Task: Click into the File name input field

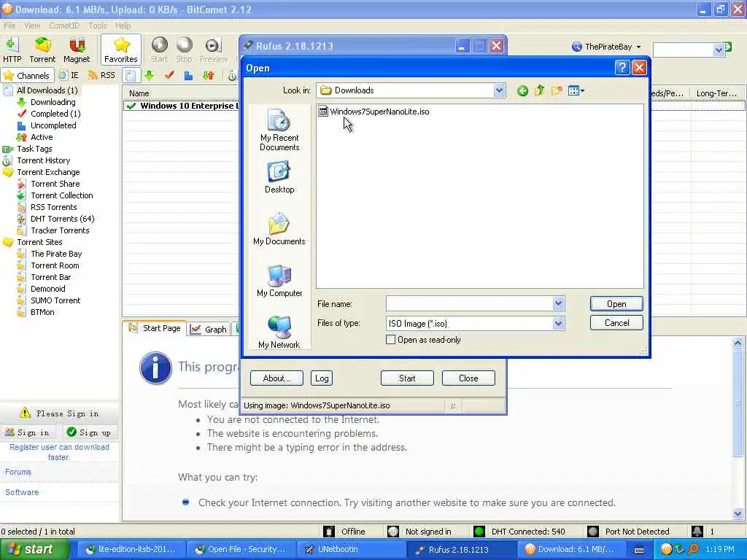Action: point(469,303)
